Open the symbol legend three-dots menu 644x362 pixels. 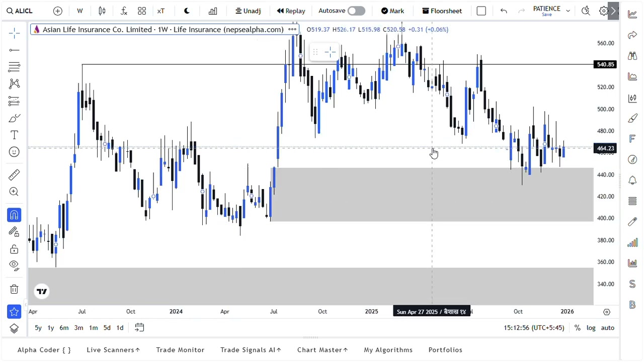(x=292, y=29)
